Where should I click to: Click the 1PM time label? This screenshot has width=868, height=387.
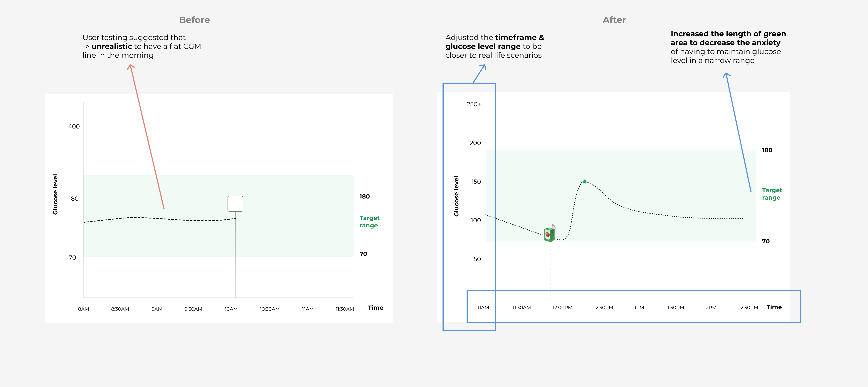(639, 308)
